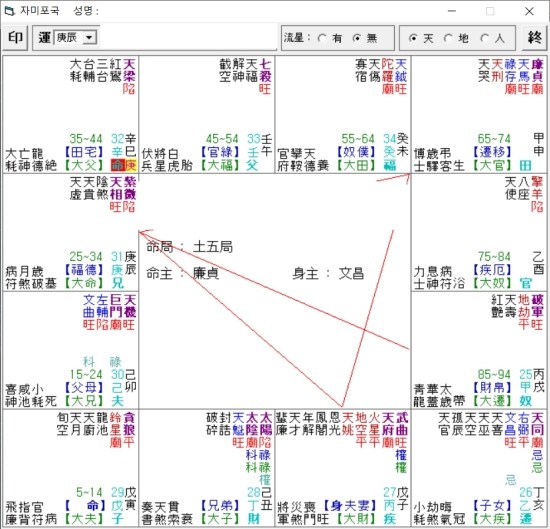Select the 天 radio button
The height and width of the screenshot is (529, 550).
pyautogui.click(x=413, y=38)
